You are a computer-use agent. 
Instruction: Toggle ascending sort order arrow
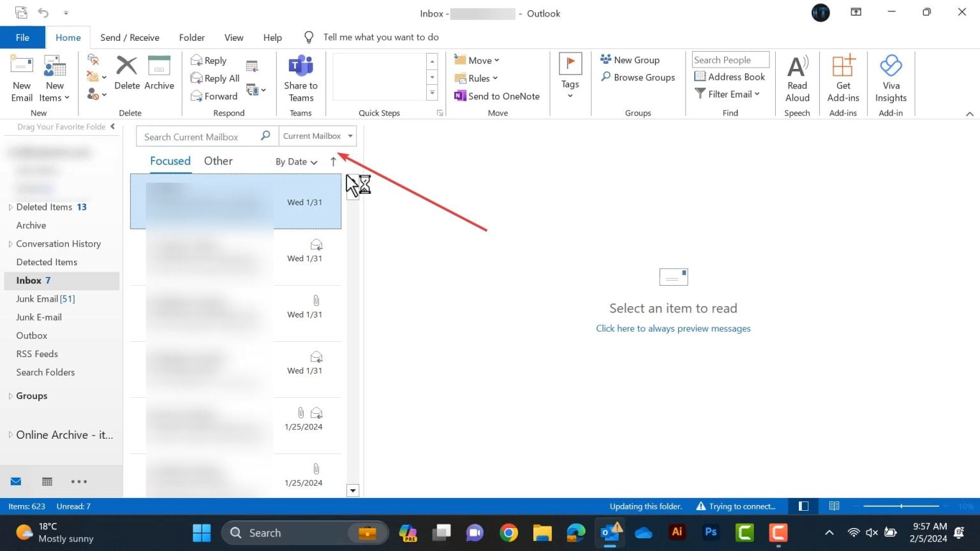(x=334, y=161)
